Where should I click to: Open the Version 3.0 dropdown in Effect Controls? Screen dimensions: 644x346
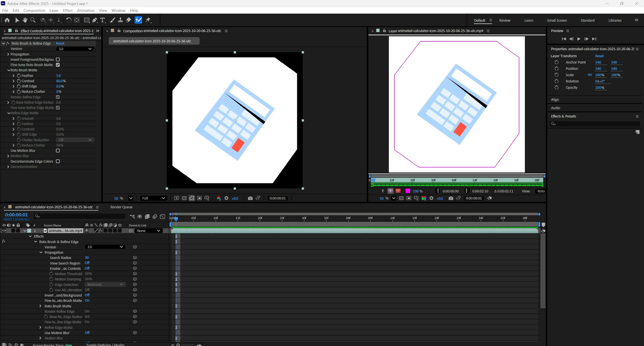(x=75, y=49)
